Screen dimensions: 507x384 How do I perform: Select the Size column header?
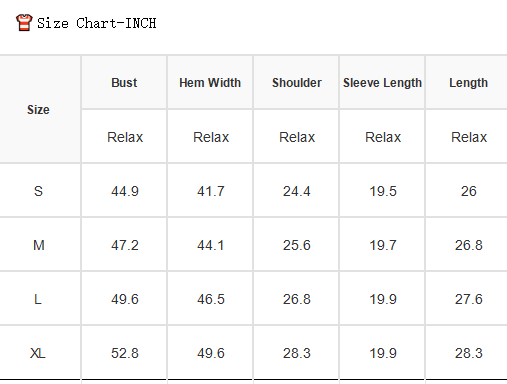(38, 110)
